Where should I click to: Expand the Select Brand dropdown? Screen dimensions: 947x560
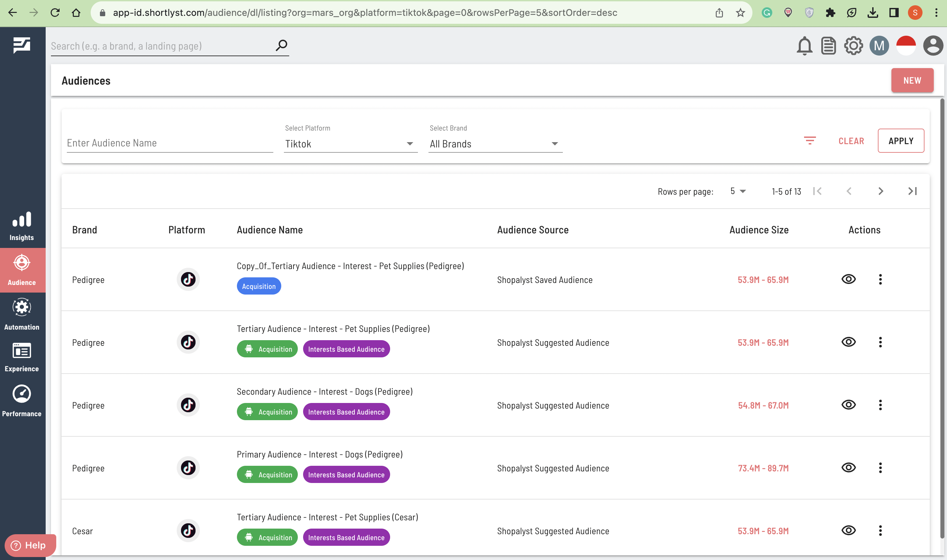pyautogui.click(x=495, y=144)
